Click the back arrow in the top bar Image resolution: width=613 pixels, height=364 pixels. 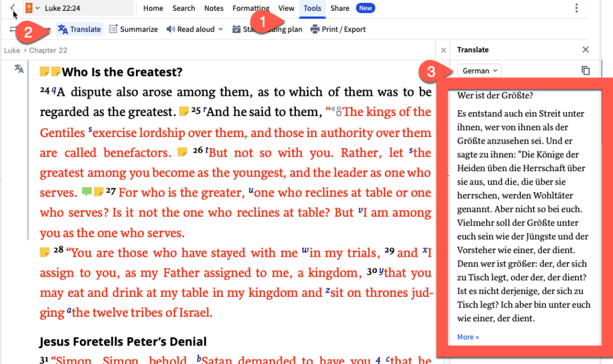tap(13, 8)
